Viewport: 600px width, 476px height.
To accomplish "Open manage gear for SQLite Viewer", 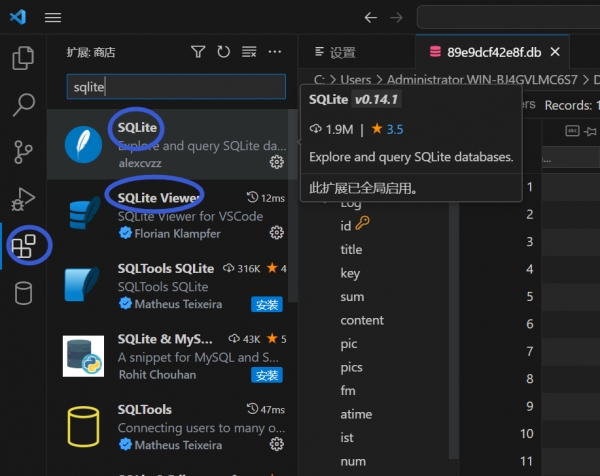I will [x=277, y=232].
